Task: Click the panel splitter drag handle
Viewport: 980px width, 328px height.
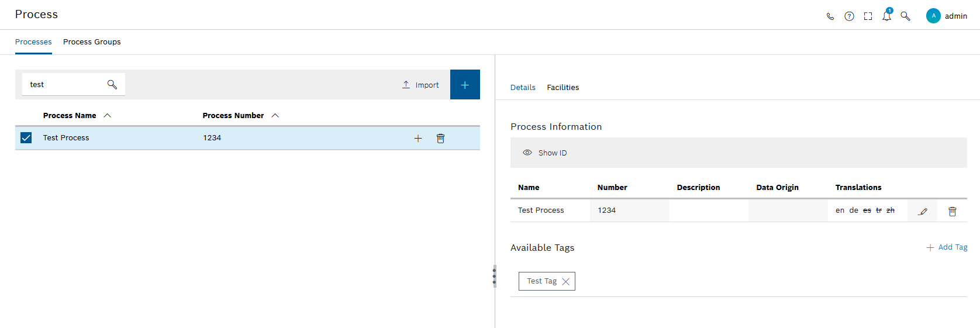Action: 494,276
